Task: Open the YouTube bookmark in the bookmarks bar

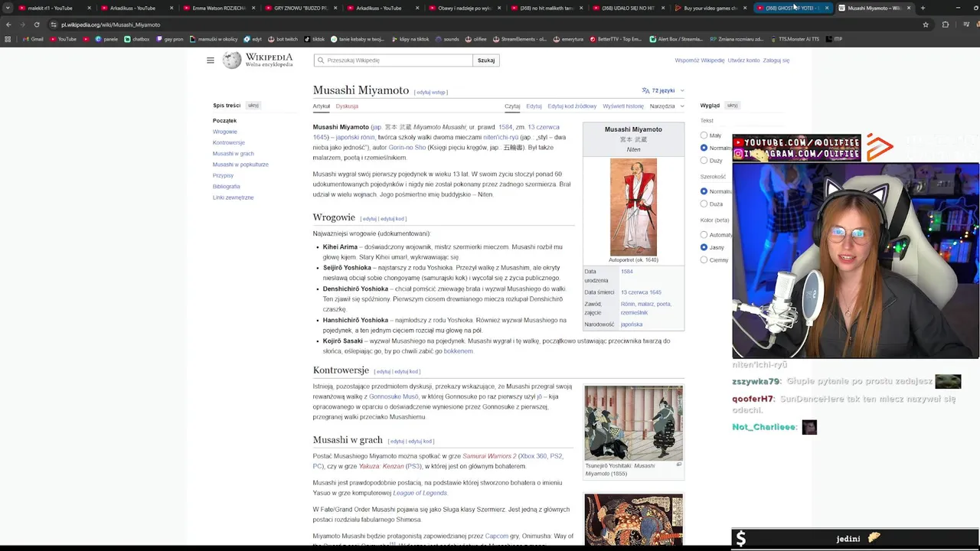Action: tap(64, 39)
